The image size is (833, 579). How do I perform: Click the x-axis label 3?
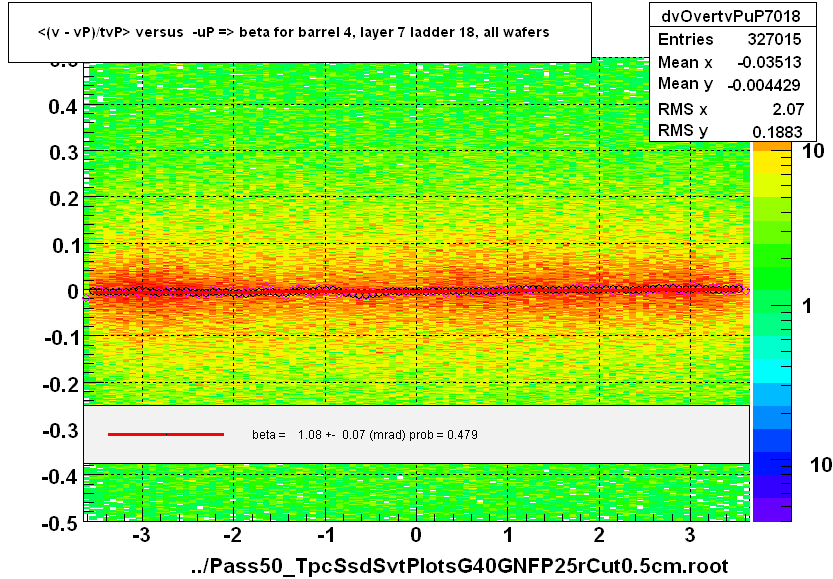click(x=690, y=535)
